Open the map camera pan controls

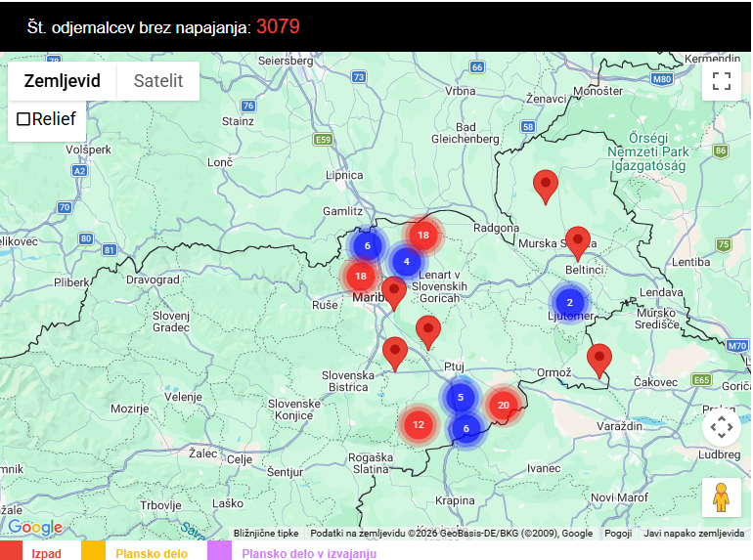[722, 427]
